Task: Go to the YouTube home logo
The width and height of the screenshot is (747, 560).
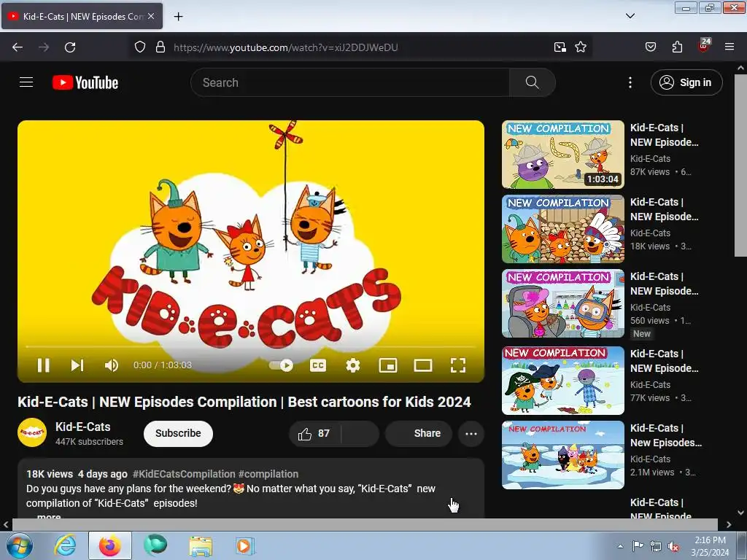Action: point(85,82)
